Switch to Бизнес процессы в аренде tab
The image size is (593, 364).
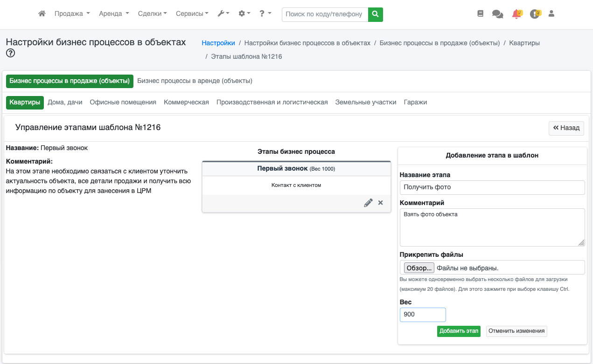point(195,81)
